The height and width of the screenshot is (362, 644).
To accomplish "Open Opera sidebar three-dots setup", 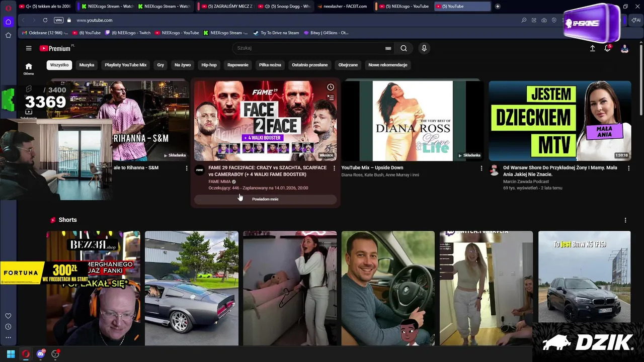I will (8, 337).
